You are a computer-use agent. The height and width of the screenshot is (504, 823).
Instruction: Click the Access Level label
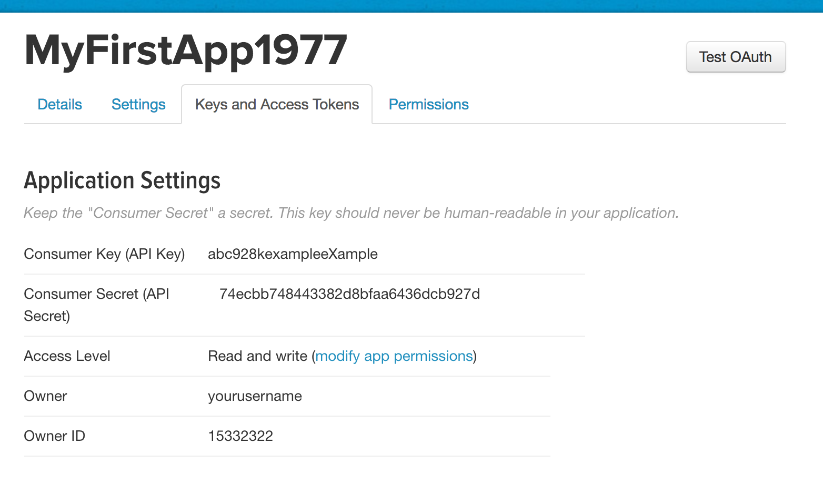[x=67, y=356]
